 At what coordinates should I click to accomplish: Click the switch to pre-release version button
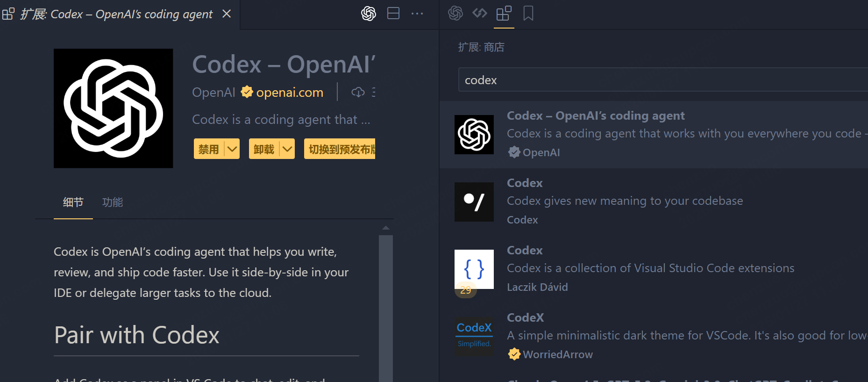[340, 149]
